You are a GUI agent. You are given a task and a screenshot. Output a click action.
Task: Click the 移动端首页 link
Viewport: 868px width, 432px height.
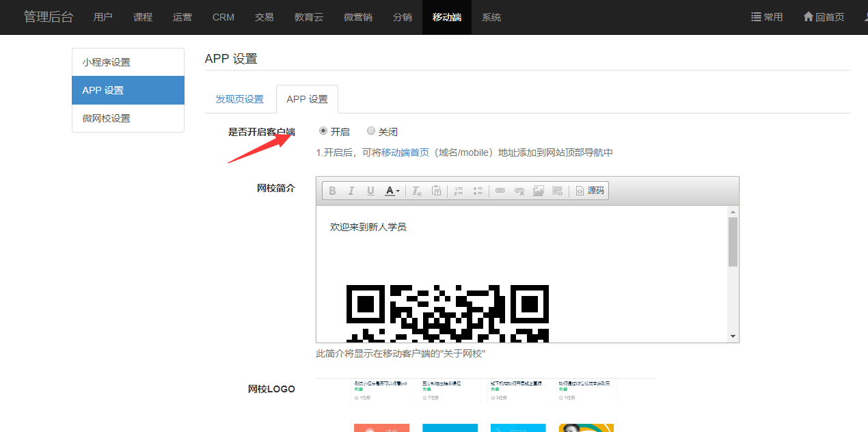(405, 152)
